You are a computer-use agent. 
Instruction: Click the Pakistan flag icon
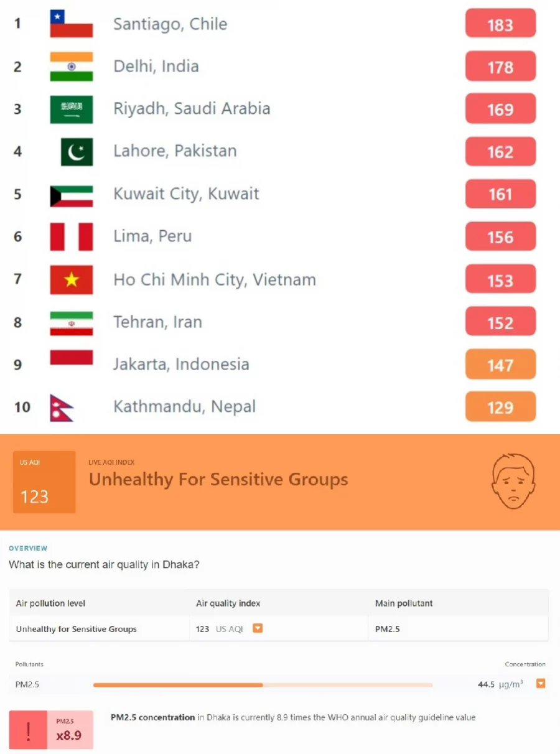point(77,152)
